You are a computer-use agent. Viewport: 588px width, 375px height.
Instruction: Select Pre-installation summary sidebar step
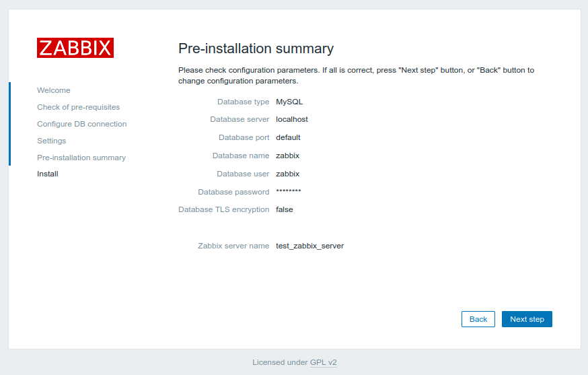[x=81, y=158]
